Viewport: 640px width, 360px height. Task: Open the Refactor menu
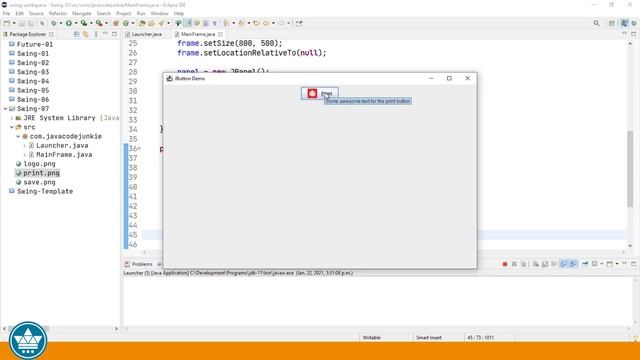(x=58, y=13)
